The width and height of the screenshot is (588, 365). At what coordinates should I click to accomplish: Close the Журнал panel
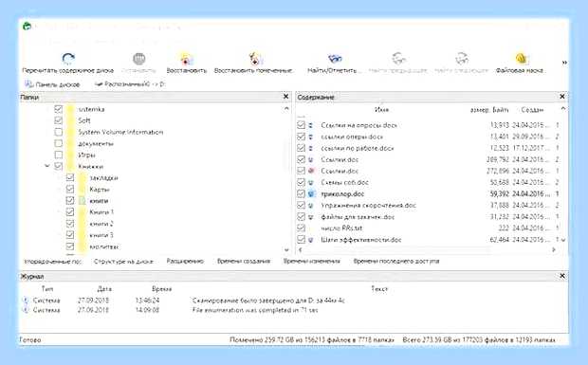tap(562, 276)
